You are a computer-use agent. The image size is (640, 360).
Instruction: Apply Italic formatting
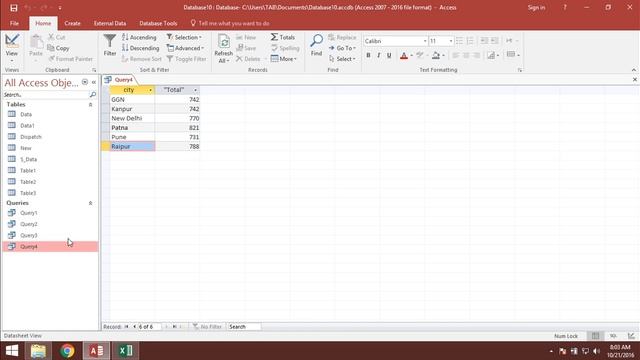[x=379, y=55]
